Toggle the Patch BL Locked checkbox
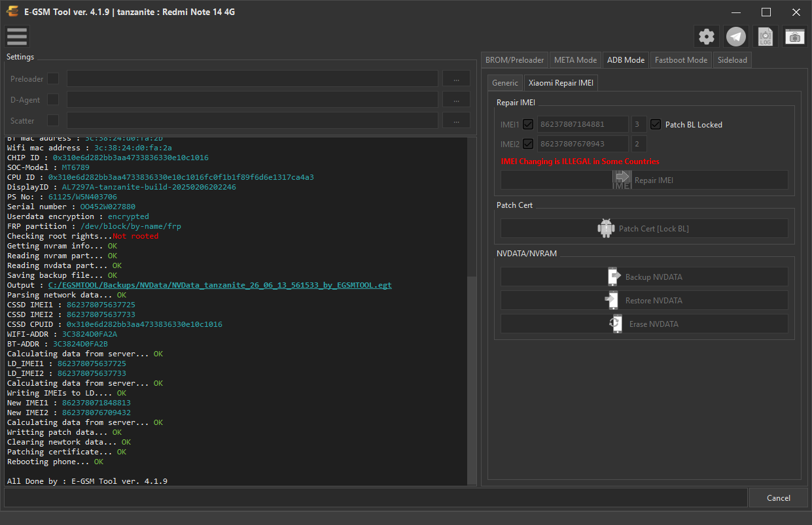The width and height of the screenshot is (812, 525). pyautogui.click(x=656, y=124)
